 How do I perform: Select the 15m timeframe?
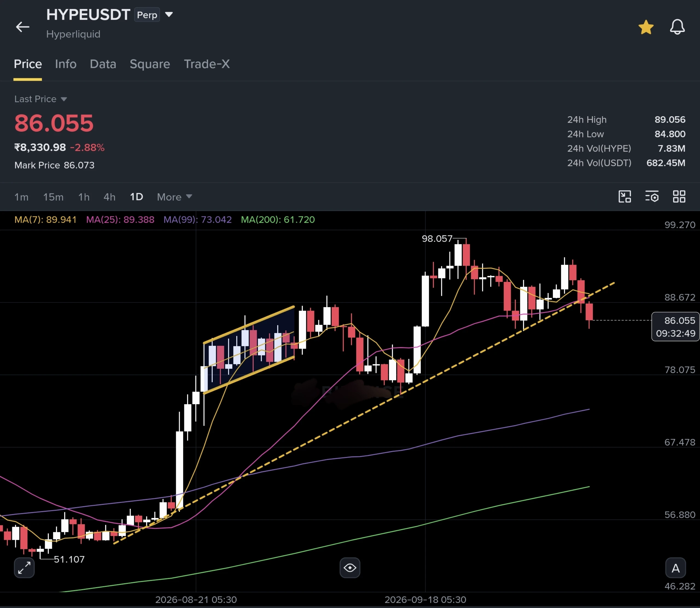[53, 197]
